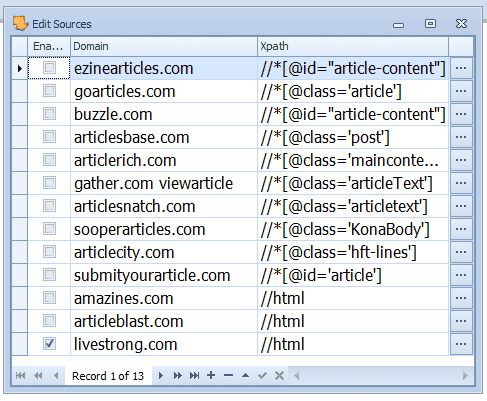Click the Record 1 of 13 indicator
This screenshot has height=401, width=487.
108,376
